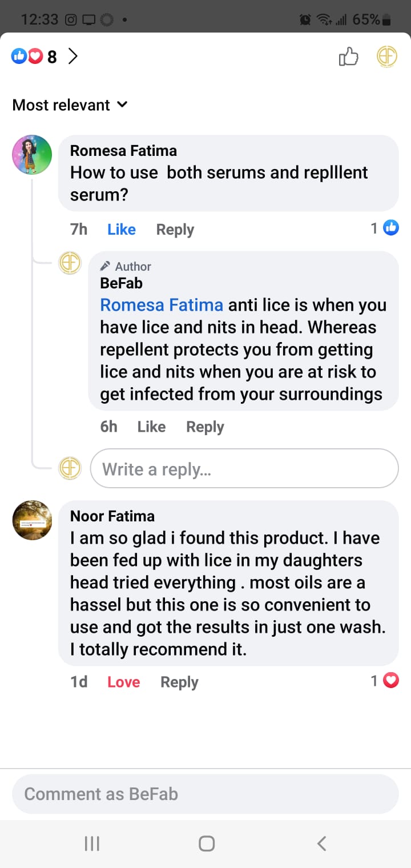Tap the BeFab page logo at top right
Viewport: 411px width, 868px height.
386,57
